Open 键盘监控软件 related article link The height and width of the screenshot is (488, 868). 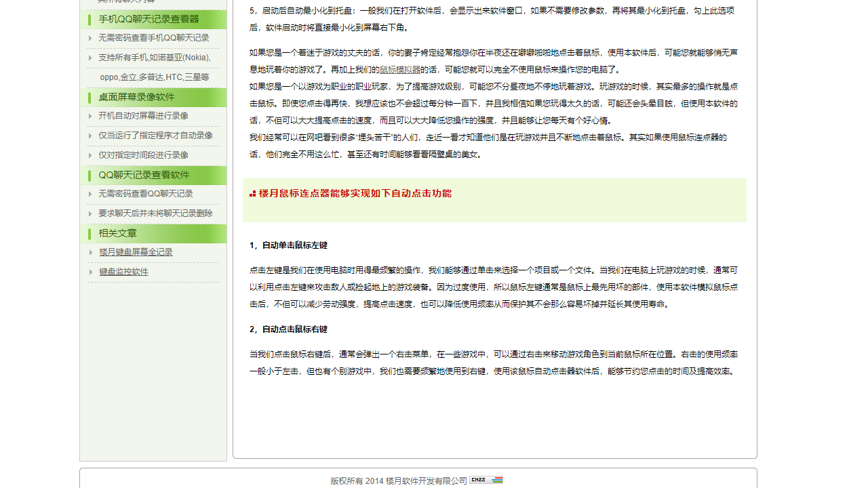point(123,272)
